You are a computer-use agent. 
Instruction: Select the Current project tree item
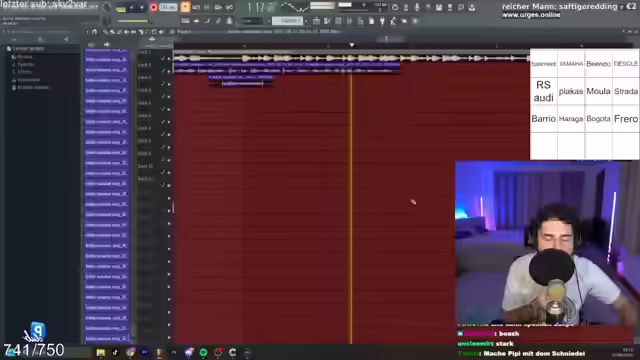[28, 49]
